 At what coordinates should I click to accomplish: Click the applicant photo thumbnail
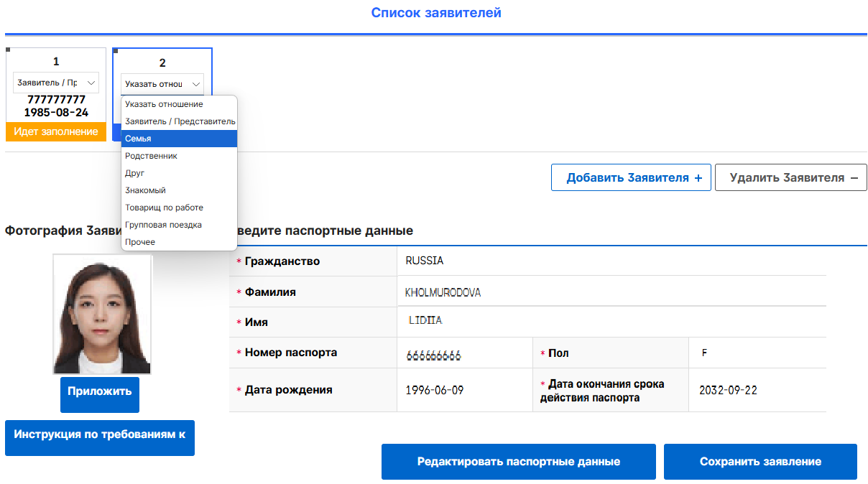pyautogui.click(x=102, y=315)
